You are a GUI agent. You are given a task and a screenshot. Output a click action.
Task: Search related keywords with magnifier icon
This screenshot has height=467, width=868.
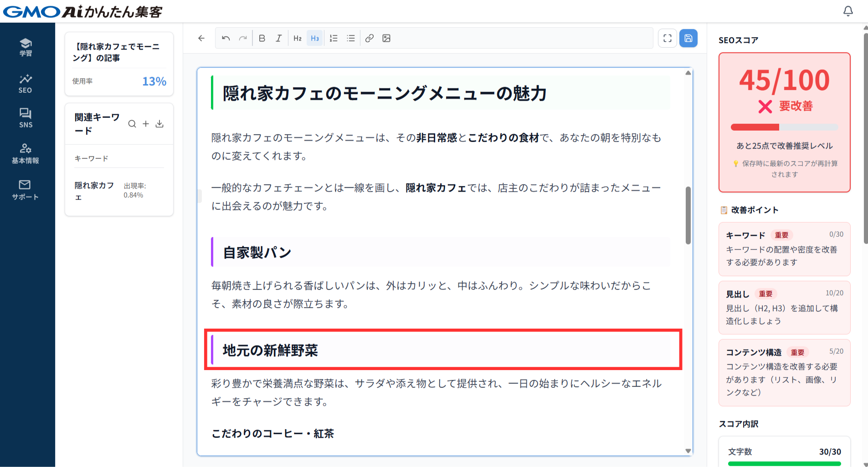pyautogui.click(x=132, y=124)
